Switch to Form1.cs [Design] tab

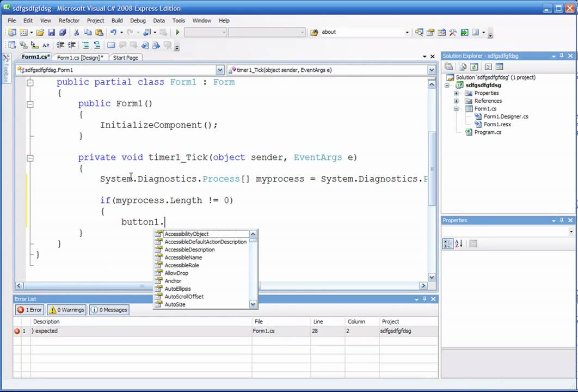pos(80,58)
